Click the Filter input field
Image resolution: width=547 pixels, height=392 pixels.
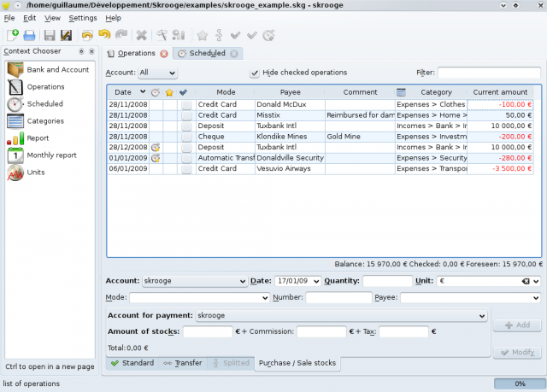488,73
